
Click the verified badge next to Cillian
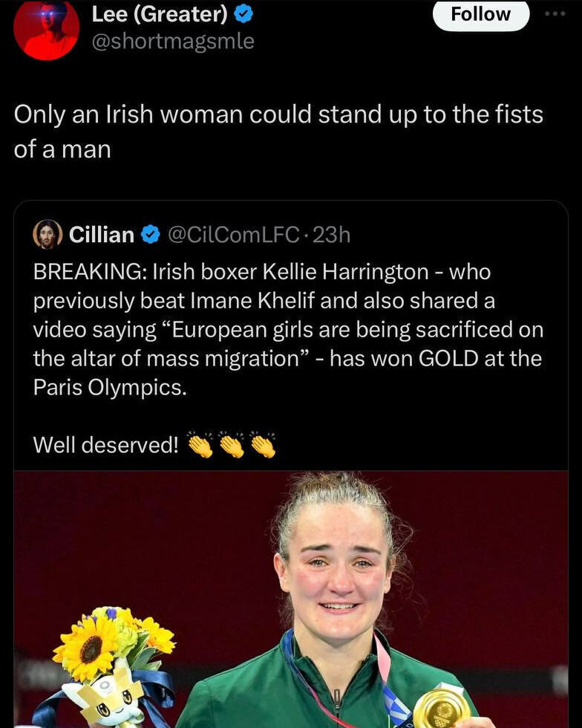coord(150,235)
